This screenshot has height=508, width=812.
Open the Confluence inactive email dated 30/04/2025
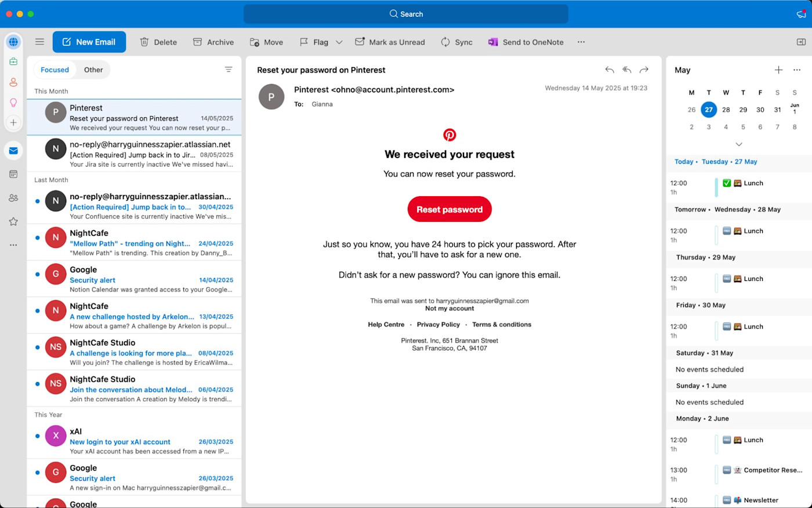pos(134,206)
